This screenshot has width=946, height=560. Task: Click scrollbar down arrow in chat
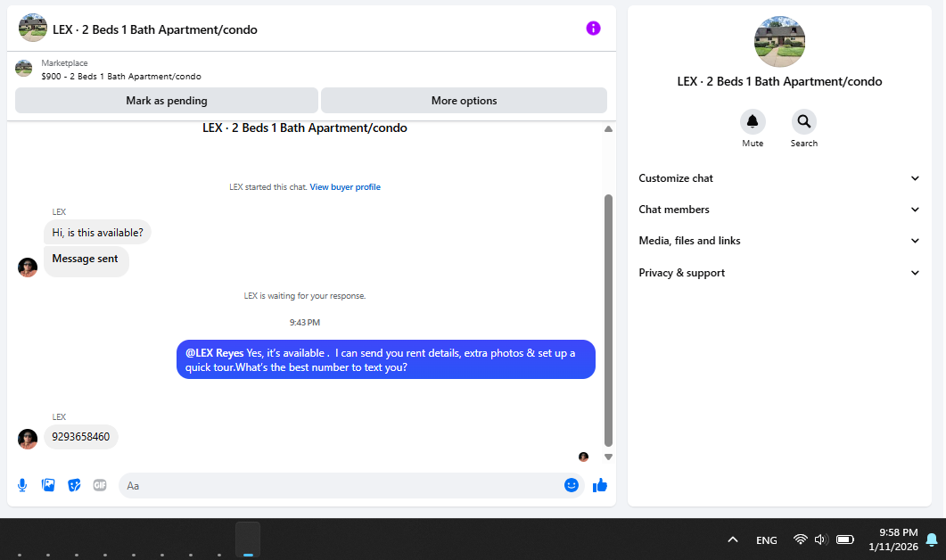pos(608,457)
